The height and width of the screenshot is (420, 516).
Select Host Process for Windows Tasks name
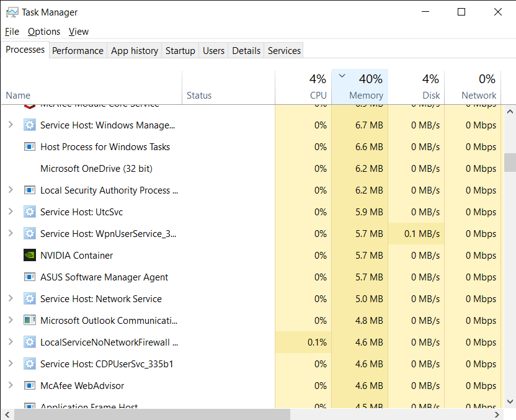tap(105, 147)
